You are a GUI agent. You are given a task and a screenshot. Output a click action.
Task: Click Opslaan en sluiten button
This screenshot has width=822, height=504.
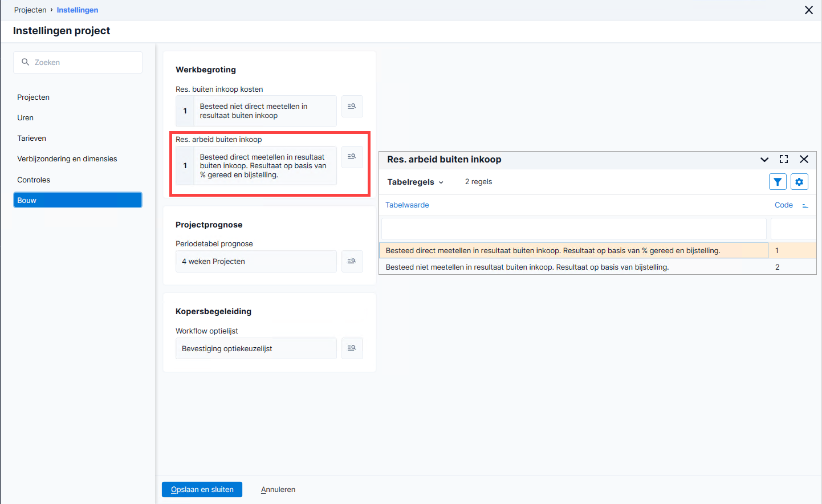202,489
